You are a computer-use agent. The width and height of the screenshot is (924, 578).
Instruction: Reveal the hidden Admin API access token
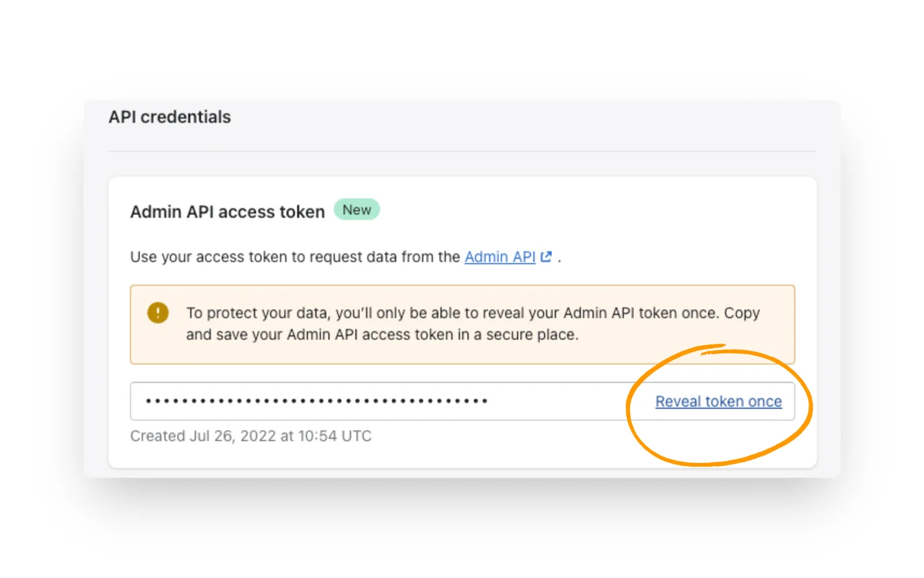(x=718, y=401)
